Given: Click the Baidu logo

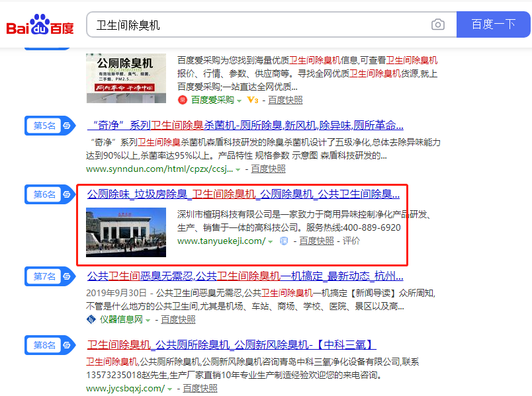Looking at the screenshot, I should 40,24.
